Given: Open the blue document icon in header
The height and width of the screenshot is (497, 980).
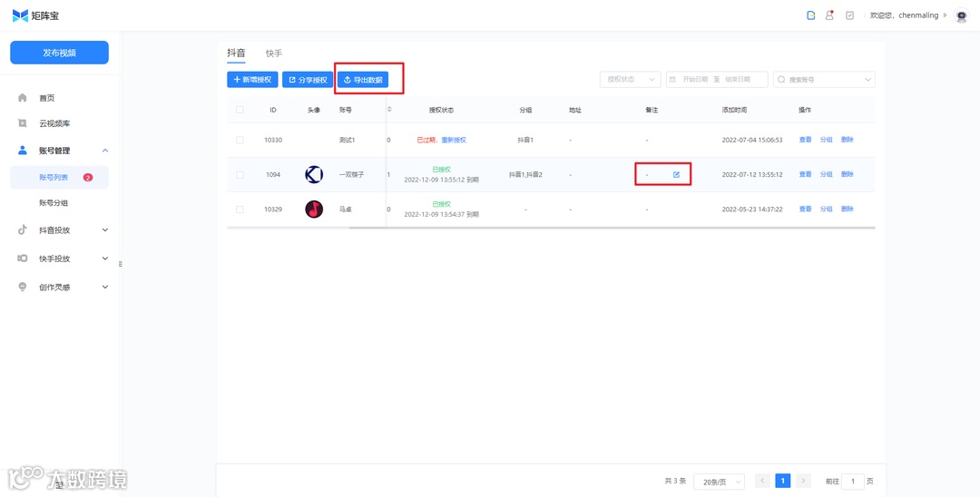Looking at the screenshot, I should (810, 15).
